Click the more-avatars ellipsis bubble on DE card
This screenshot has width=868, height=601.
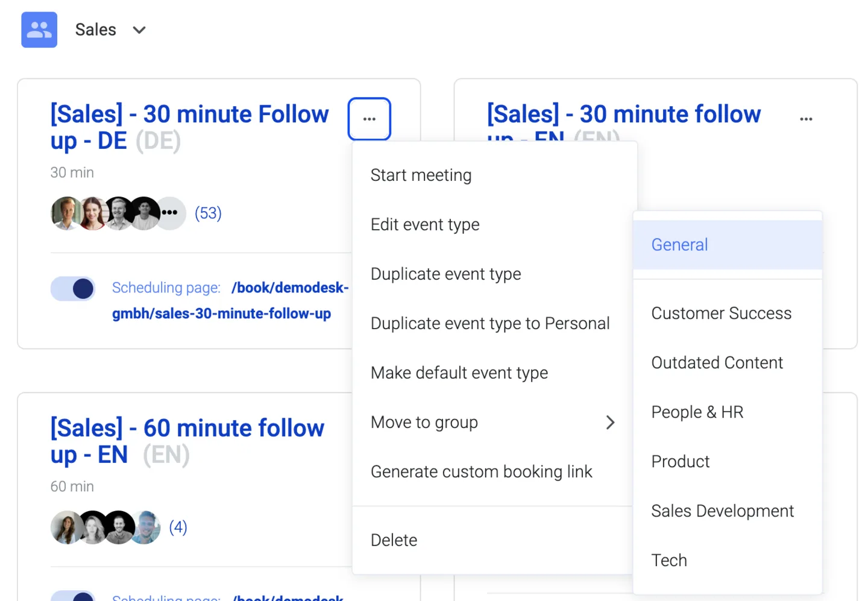(171, 213)
